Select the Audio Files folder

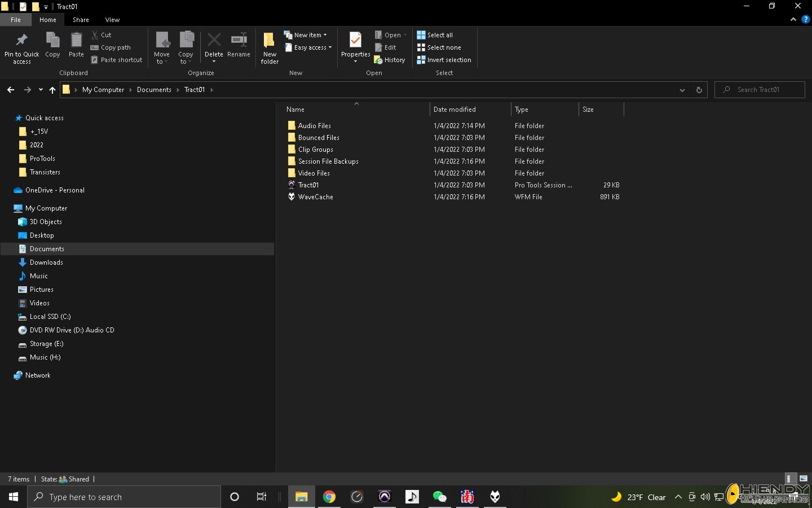(315, 125)
